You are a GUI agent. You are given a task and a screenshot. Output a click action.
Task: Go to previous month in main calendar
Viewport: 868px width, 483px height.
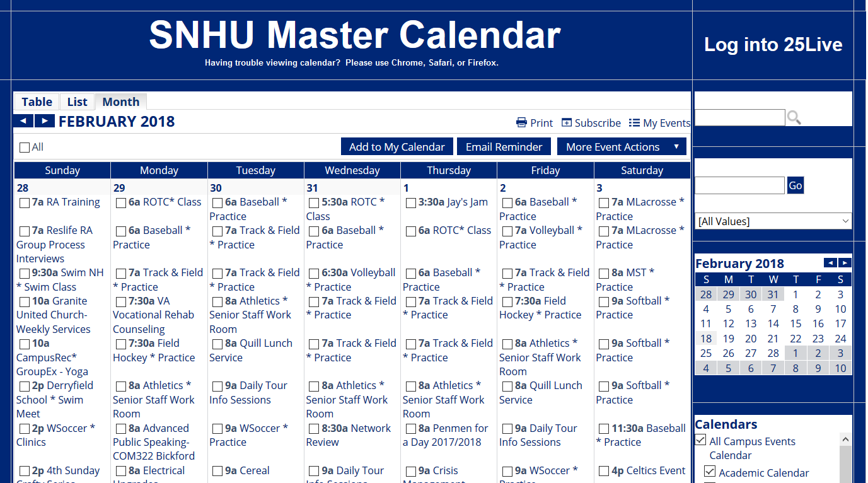(x=23, y=121)
